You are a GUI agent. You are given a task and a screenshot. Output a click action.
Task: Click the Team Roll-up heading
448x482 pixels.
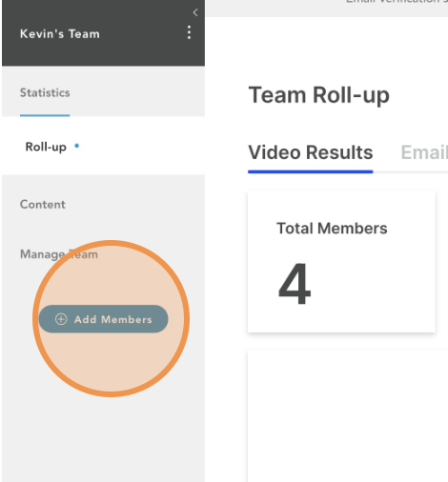(318, 95)
